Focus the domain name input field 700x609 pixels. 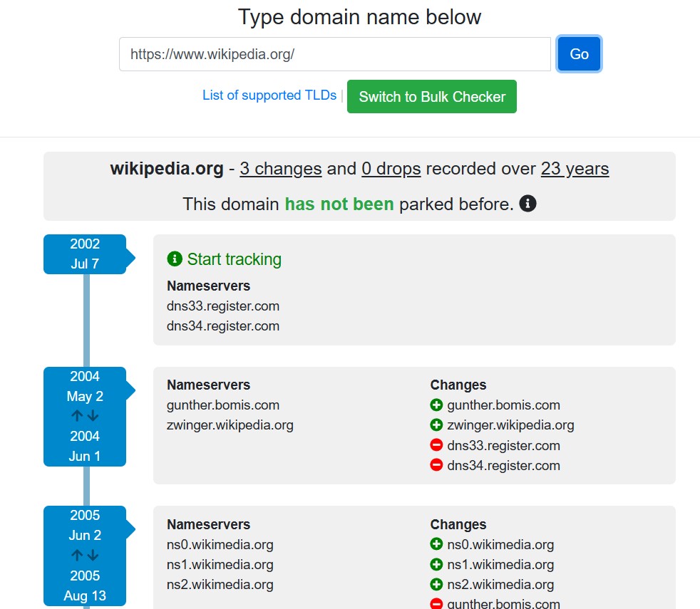[x=335, y=54]
